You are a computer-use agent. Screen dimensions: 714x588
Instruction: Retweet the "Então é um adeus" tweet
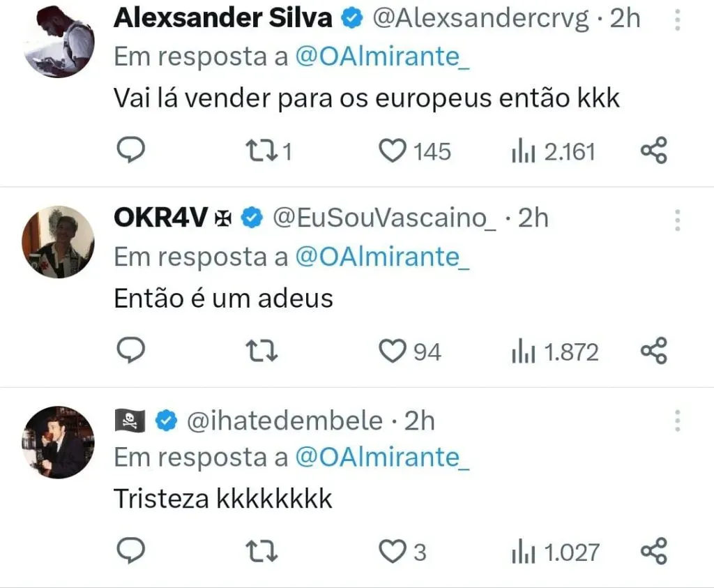[264, 352]
